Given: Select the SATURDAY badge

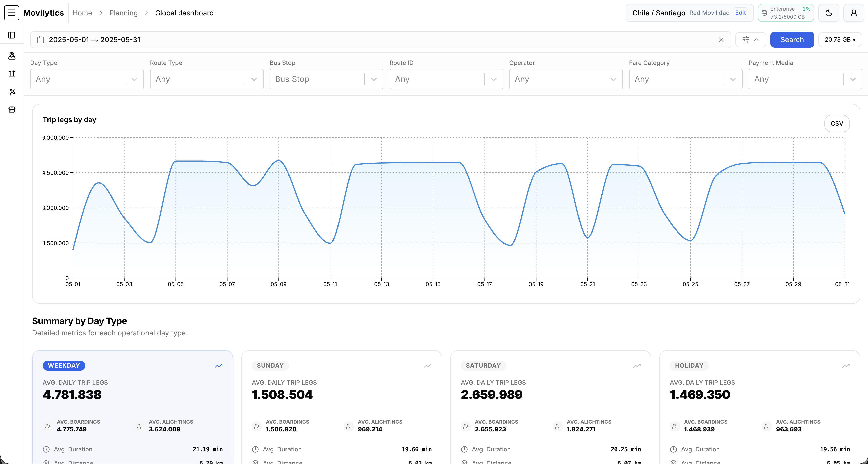Looking at the screenshot, I should click(x=483, y=366).
